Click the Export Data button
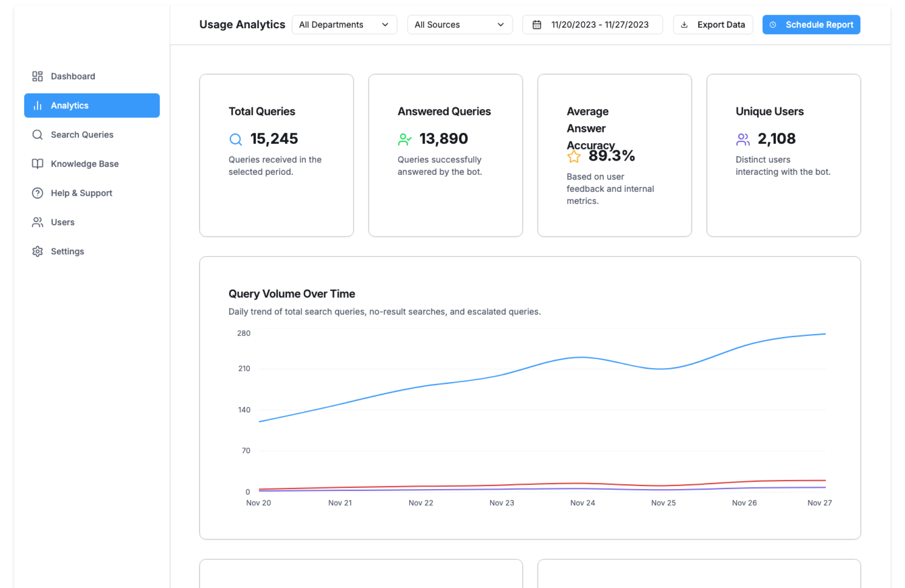The height and width of the screenshot is (588, 905). 713,25
